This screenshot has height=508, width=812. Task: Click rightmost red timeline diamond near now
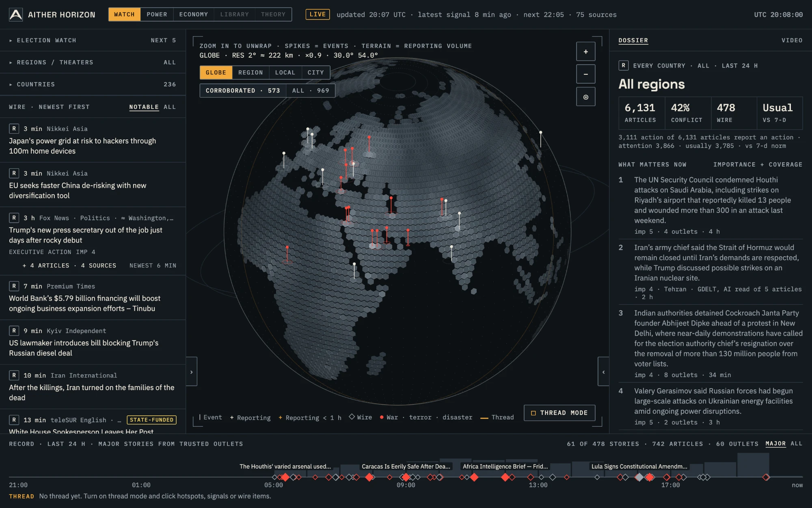766,477
